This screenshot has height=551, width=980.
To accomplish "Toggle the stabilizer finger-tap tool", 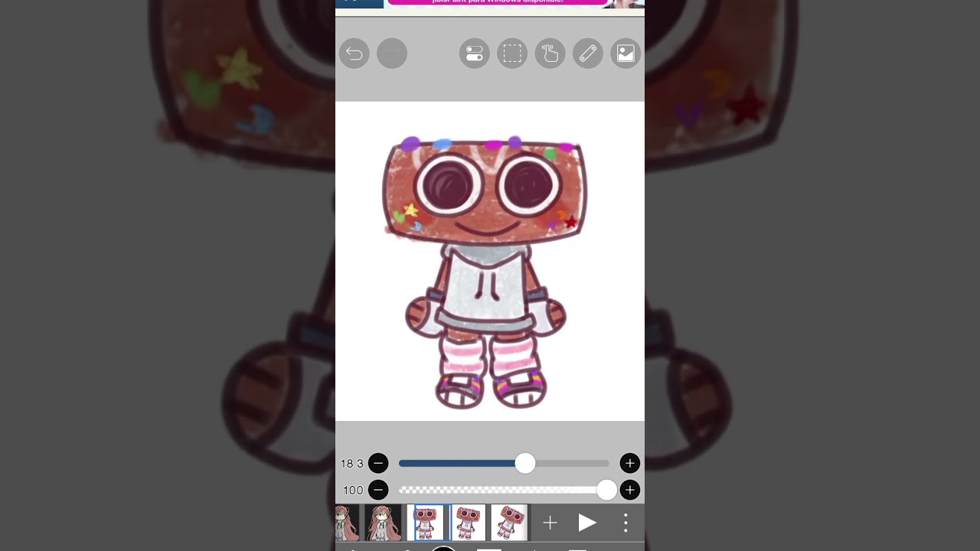I will tap(550, 54).
